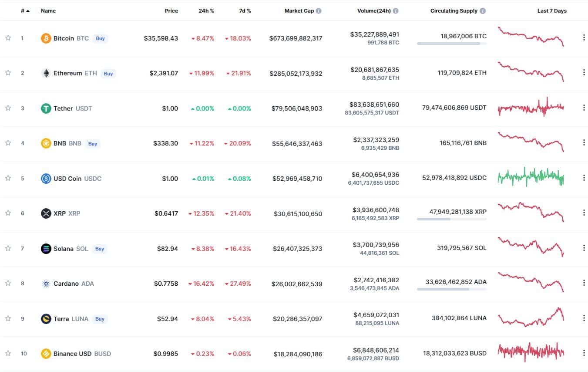588x372 pixels.
Task: Click the Buy button next to Bitcoin
Action: pyautogui.click(x=101, y=38)
